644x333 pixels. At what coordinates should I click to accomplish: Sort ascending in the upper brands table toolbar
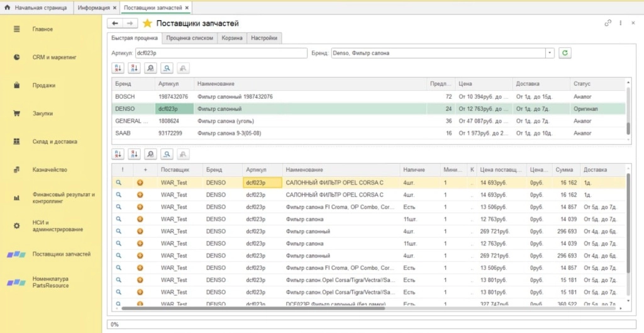[118, 68]
